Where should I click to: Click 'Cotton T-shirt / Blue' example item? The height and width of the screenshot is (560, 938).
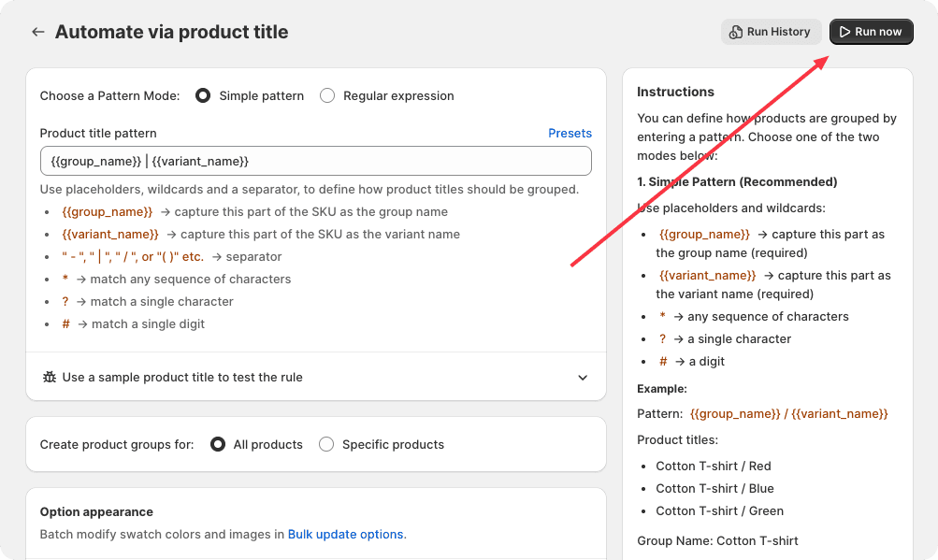[714, 488]
